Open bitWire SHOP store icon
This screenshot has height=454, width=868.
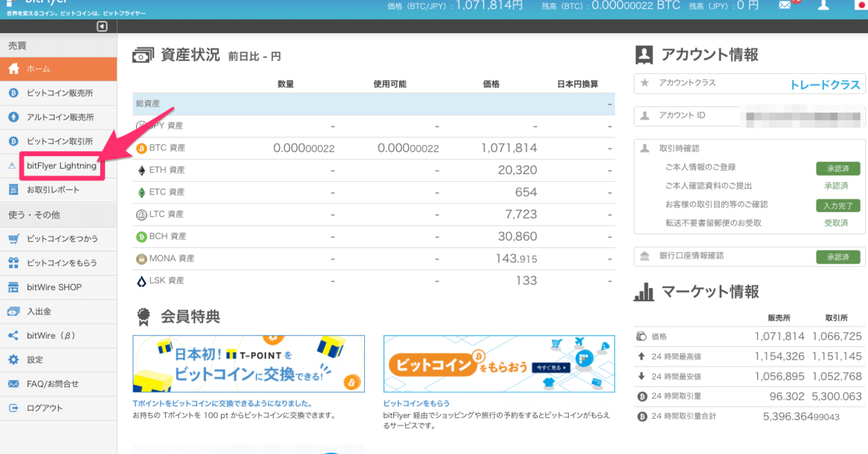[x=13, y=287]
